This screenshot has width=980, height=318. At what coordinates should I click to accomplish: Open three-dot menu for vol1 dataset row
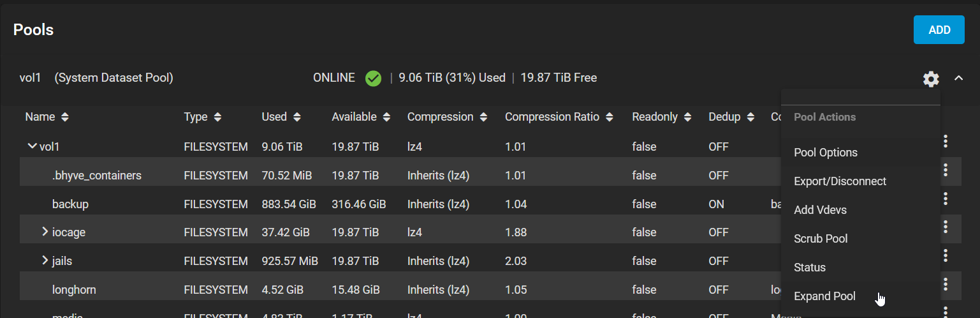click(x=946, y=141)
